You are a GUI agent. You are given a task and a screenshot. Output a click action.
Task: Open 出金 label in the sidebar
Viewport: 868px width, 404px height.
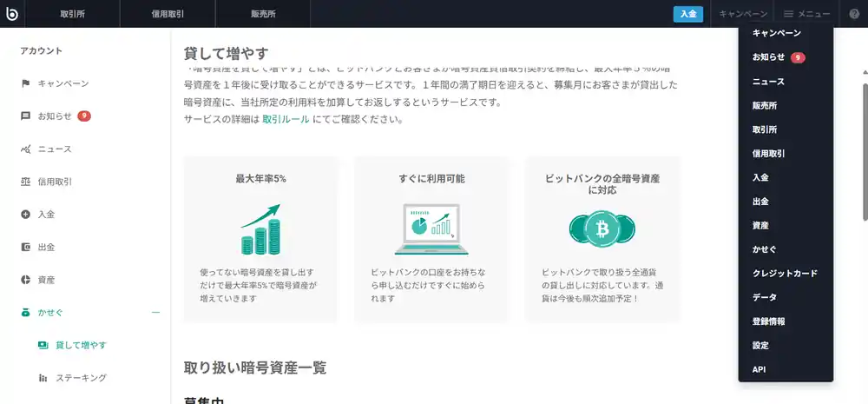[47, 247]
